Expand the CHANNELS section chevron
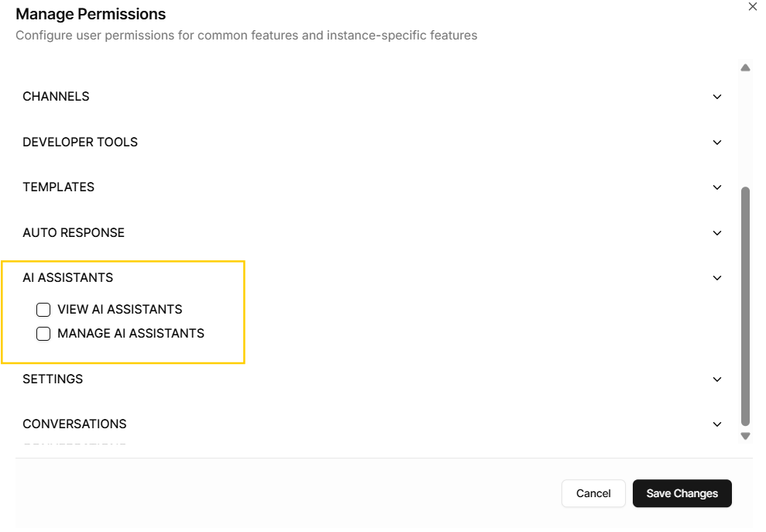Viewport: 766px width, 532px height. tap(717, 97)
